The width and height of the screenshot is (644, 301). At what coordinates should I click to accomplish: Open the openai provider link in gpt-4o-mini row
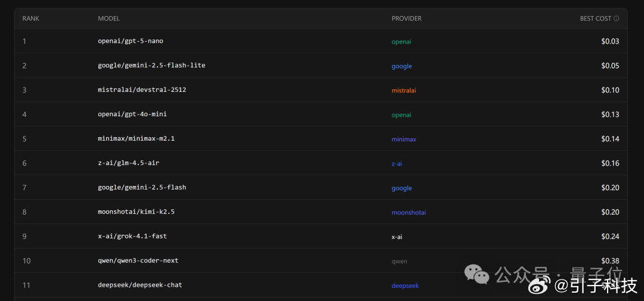pyautogui.click(x=401, y=115)
